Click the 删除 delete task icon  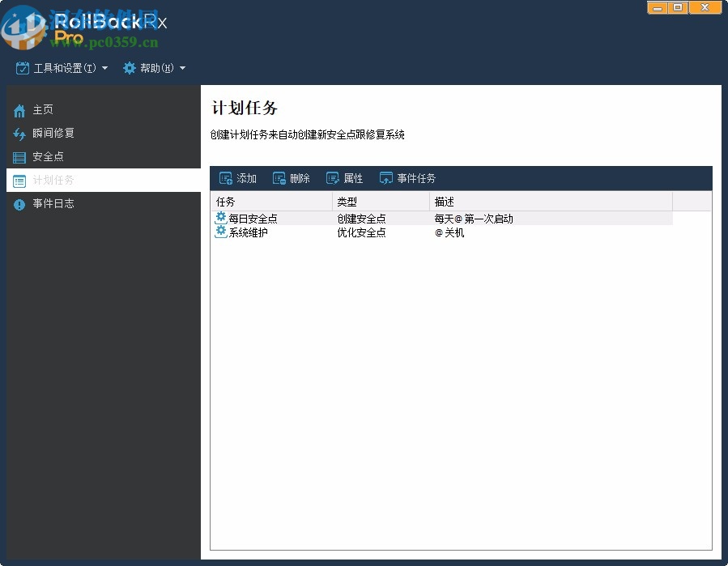pyautogui.click(x=279, y=178)
